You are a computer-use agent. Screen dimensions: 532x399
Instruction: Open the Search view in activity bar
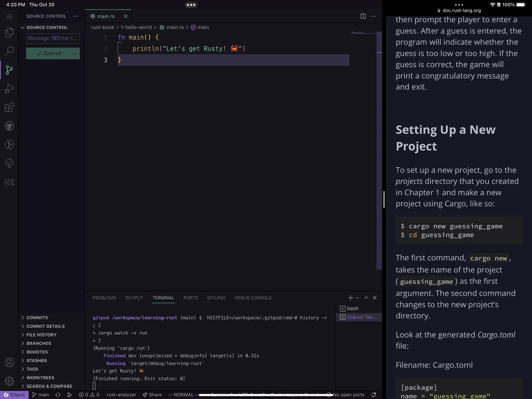(x=9, y=51)
